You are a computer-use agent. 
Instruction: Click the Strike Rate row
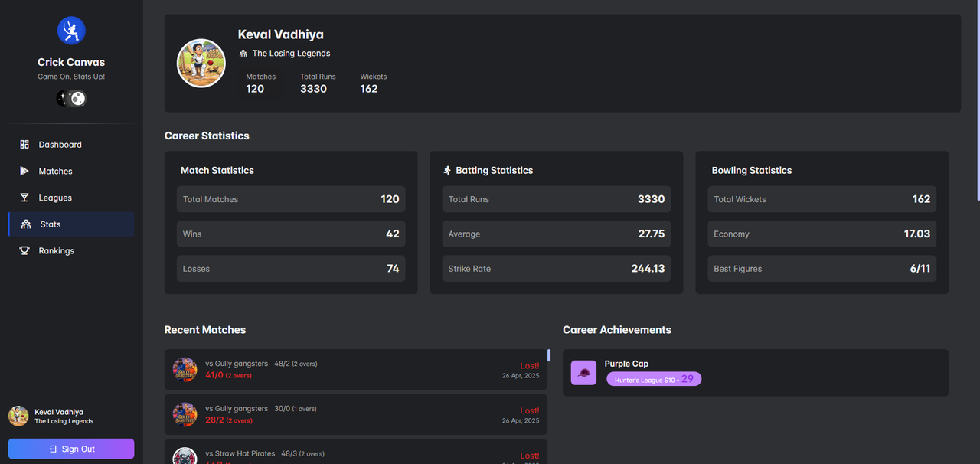(557, 269)
